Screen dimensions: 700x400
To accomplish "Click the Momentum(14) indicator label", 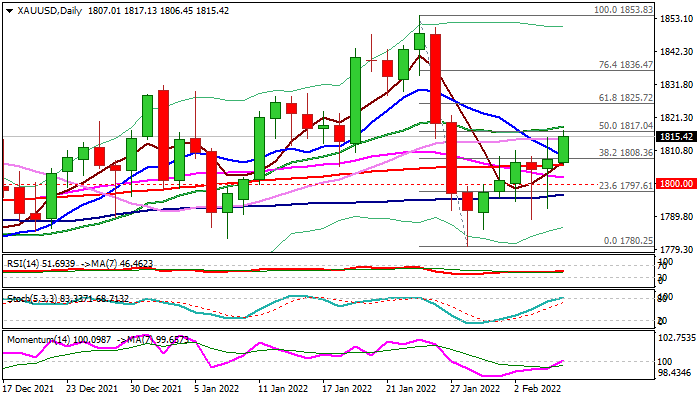I will coord(38,341).
